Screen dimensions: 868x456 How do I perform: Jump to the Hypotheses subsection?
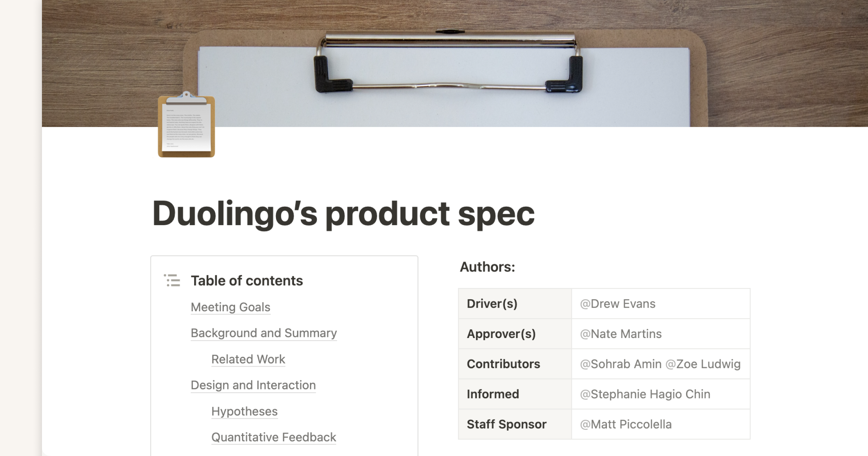click(x=244, y=411)
